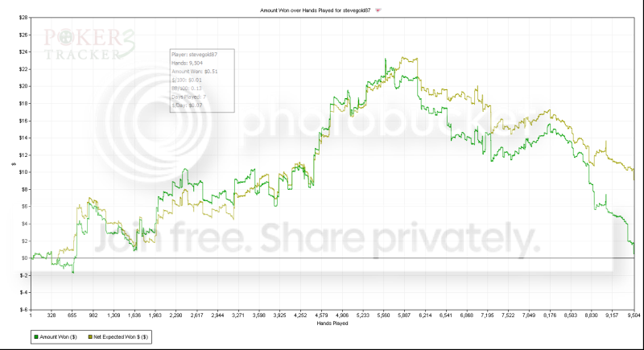
Task: Select the 'Amount Won ($)' legend label
Action: (x=58, y=337)
